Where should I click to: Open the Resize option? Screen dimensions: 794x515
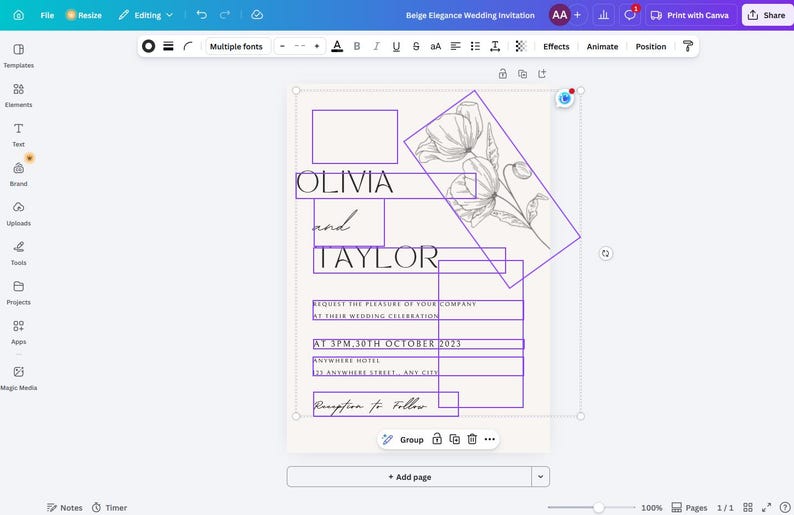[x=84, y=15]
